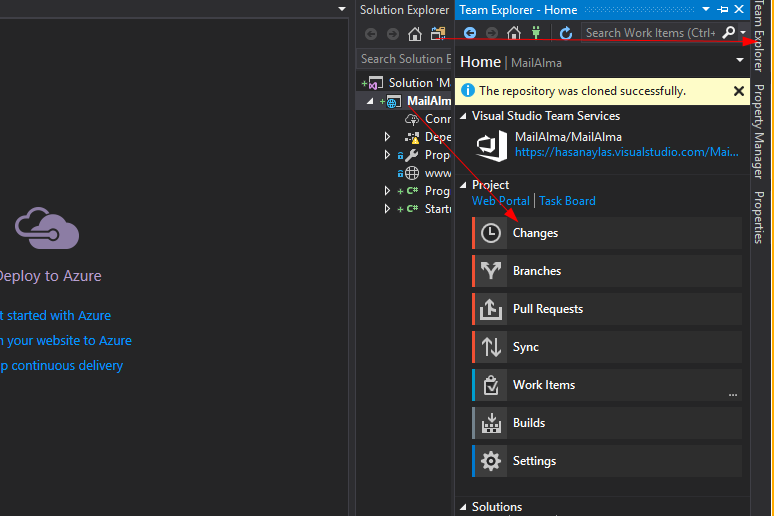774x516 pixels.
Task: Open the document tab overflow dropdown
Action: (342, 9)
